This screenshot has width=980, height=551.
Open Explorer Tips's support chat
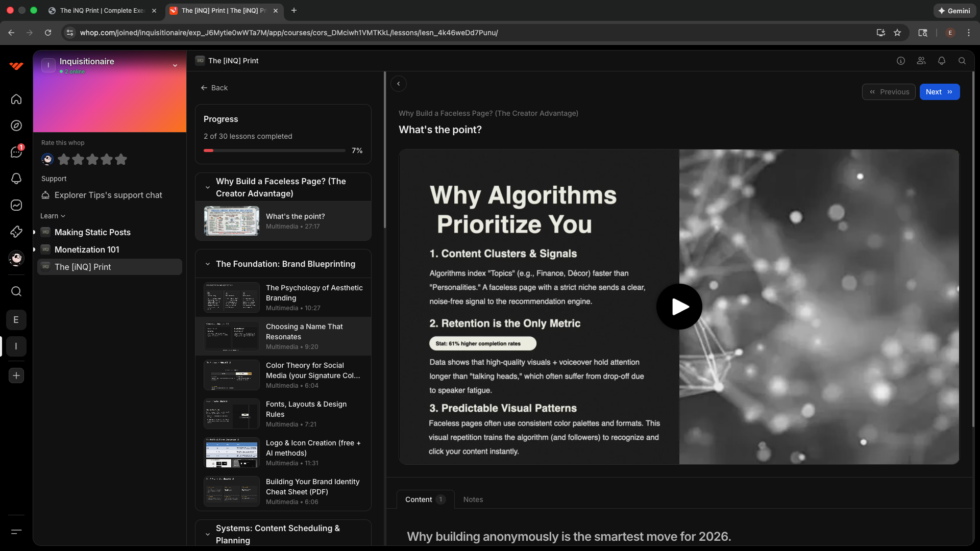click(108, 195)
